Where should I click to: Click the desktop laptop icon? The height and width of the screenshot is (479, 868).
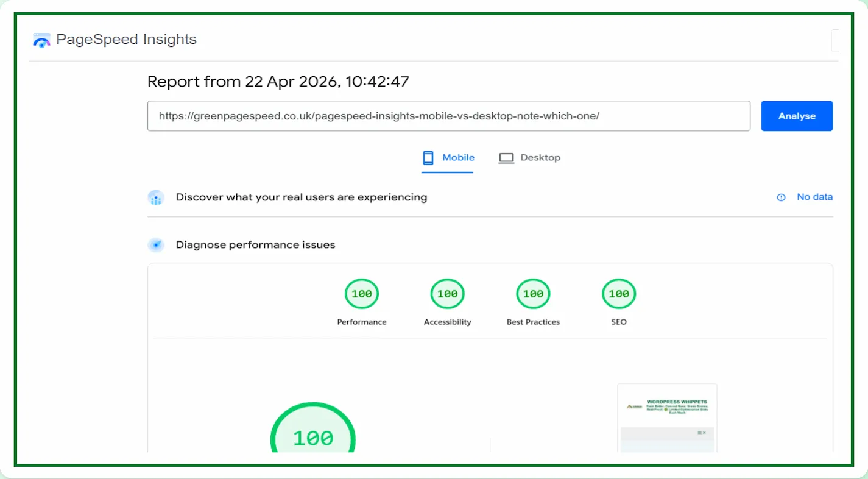(506, 158)
